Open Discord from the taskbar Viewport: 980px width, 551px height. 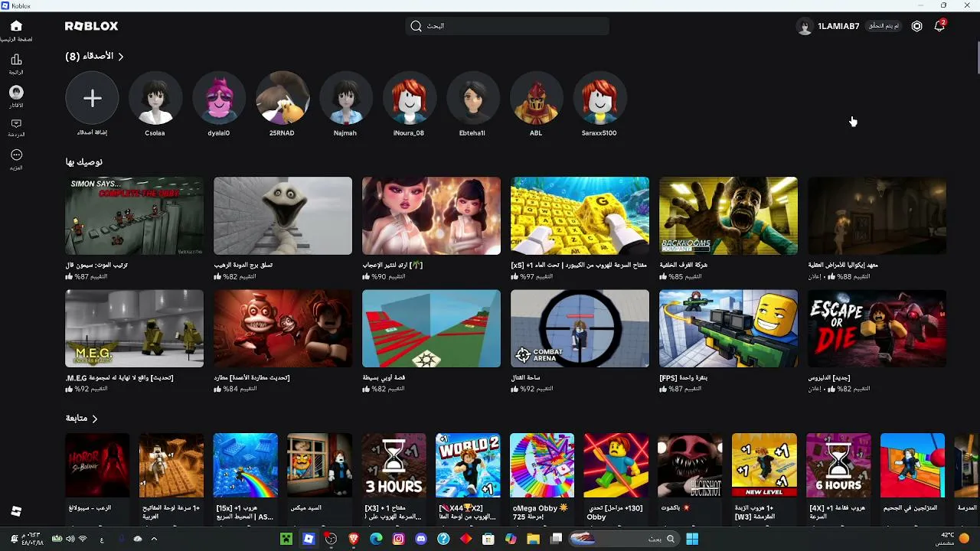(x=421, y=539)
